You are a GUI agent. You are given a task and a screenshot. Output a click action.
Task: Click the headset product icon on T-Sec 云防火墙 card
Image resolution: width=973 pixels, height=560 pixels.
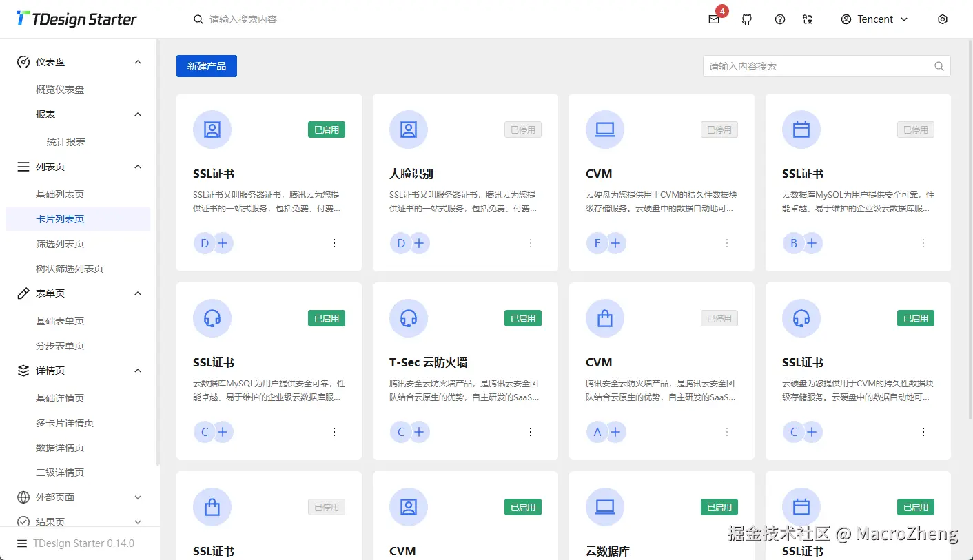pos(409,318)
